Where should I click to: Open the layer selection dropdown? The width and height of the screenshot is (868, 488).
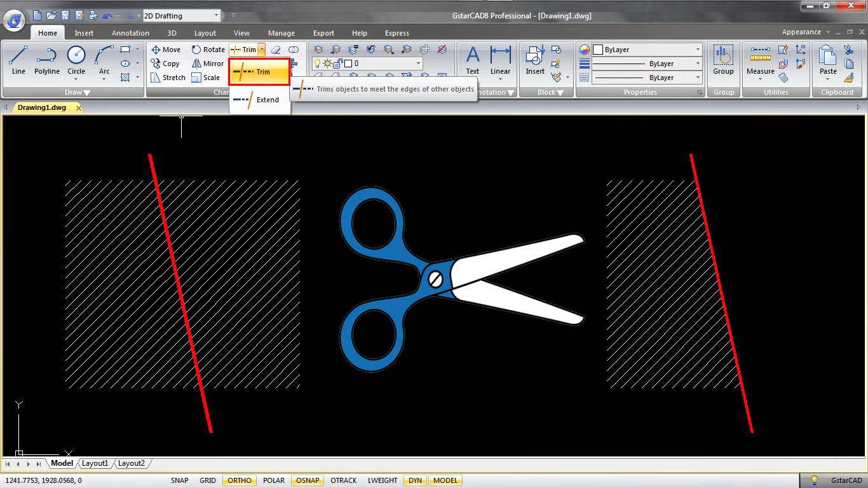(x=417, y=64)
